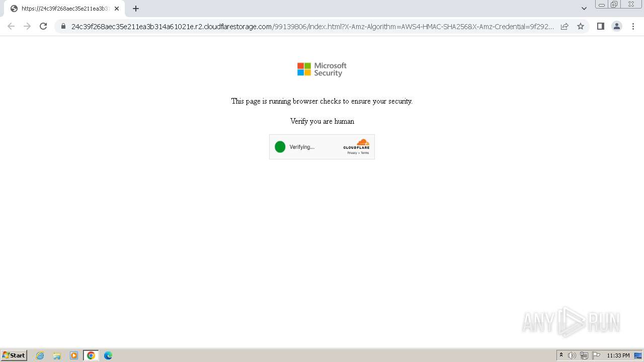Open Microsoft Edge from taskbar
The width and height of the screenshot is (644, 362).
click(x=108, y=355)
